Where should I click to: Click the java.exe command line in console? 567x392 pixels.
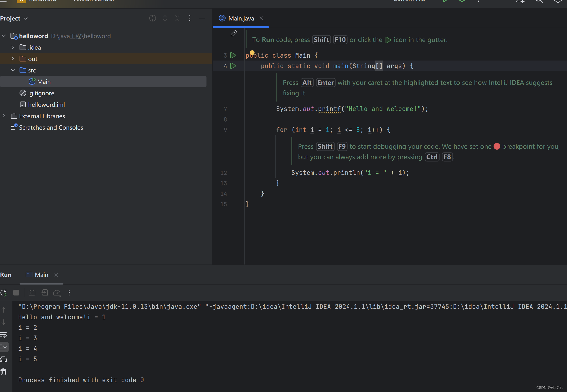[x=293, y=306]
